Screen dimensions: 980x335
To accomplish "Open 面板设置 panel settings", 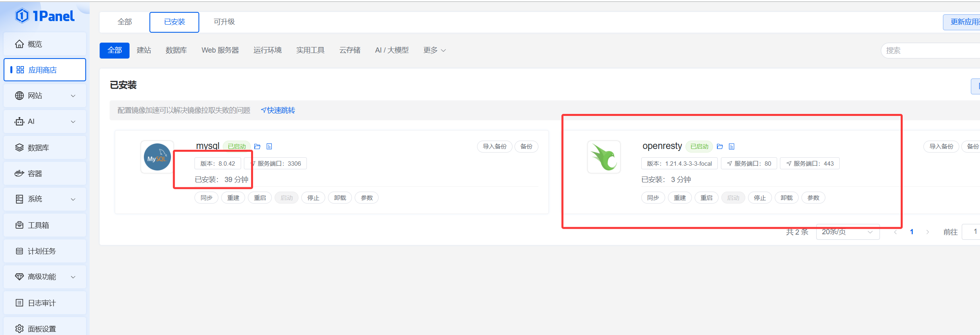I will pyautogui.click(x=45, y=327).
